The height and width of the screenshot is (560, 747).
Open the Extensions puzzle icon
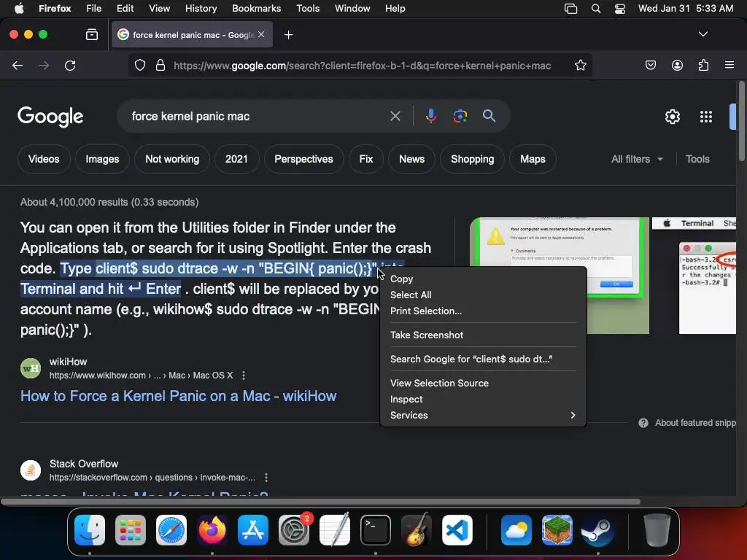703,65
